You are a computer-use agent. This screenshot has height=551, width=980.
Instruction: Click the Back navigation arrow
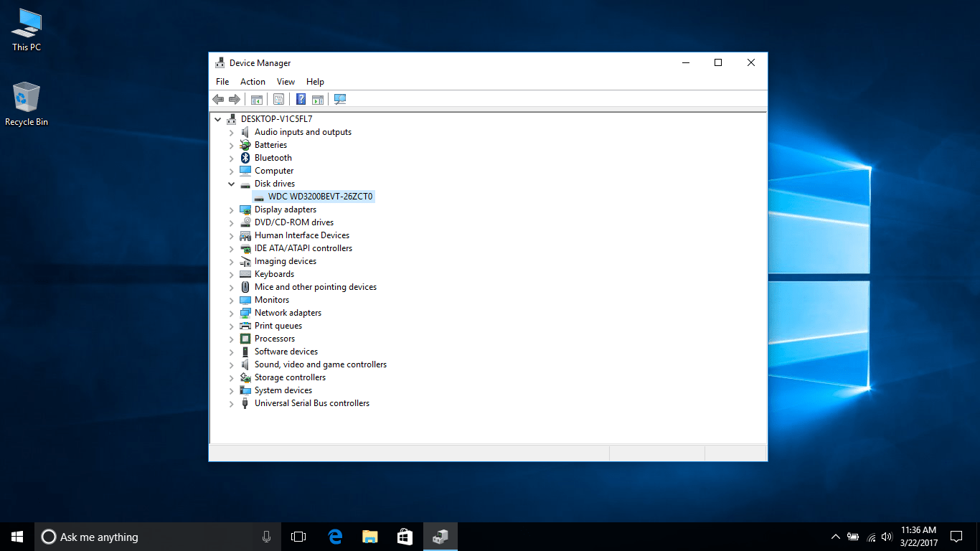(x=219, y=99)
